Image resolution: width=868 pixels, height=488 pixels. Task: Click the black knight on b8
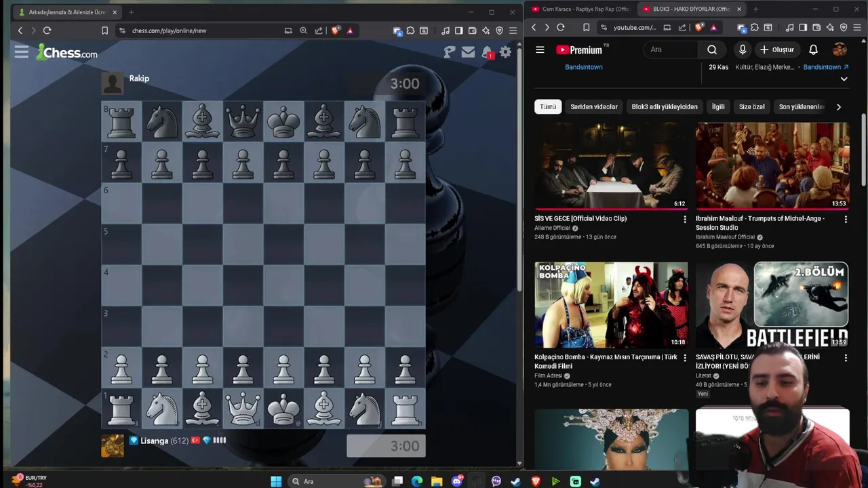click(161, 122)
